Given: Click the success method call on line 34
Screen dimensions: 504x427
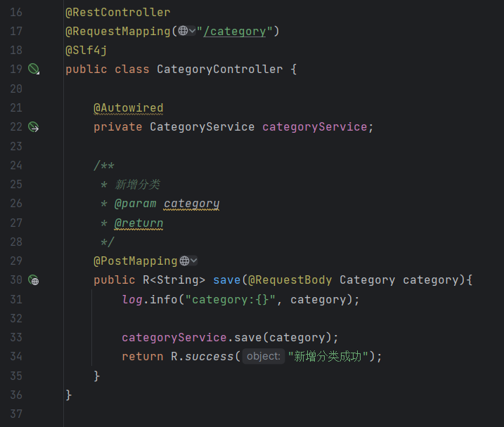Looking at the screenshot, I should click(x=209, y=356).
